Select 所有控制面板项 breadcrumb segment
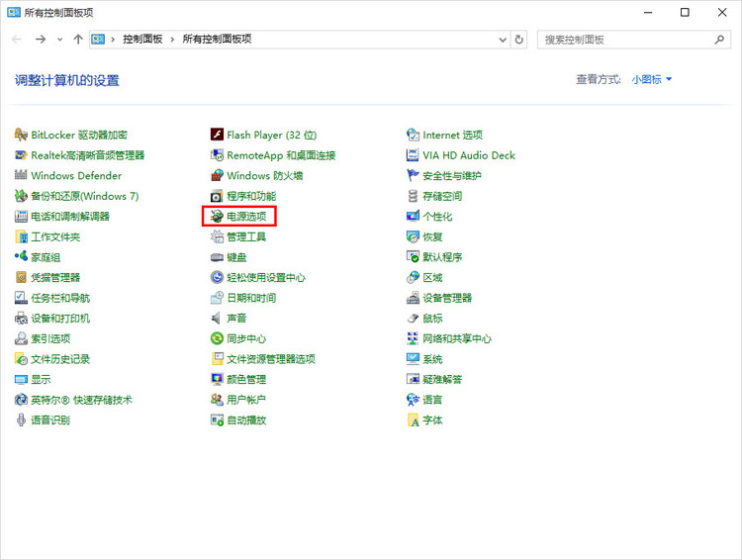The image size is (742, 560). point(217,40)
